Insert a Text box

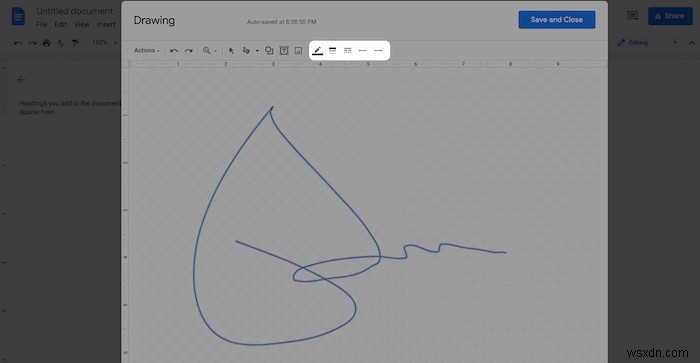(x=284, y=51)
